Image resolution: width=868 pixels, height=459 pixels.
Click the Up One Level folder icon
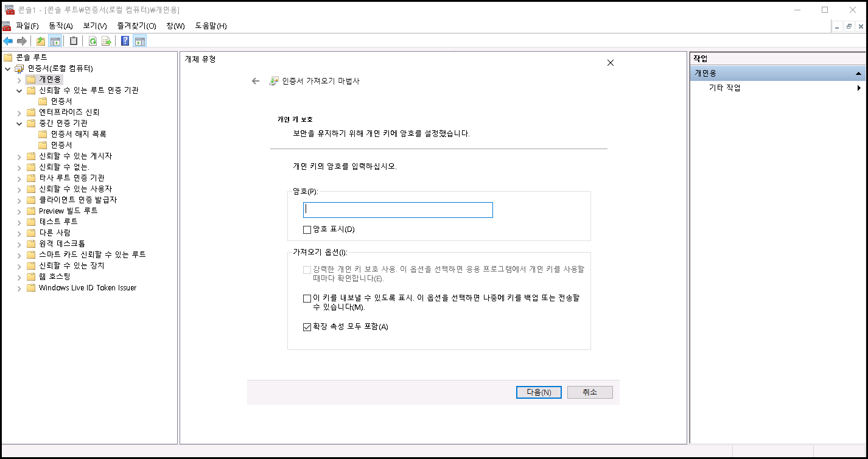pyautogui.click(x=41, y=41)
